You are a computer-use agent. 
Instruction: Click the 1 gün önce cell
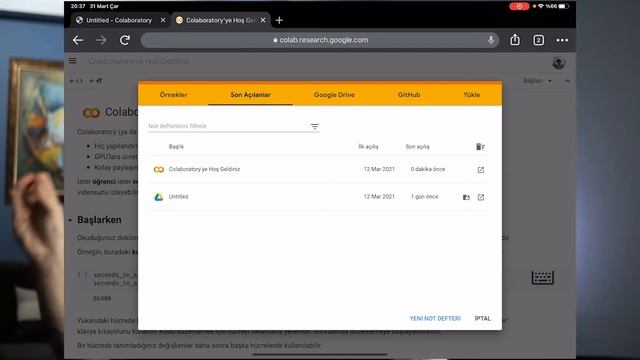424,196
